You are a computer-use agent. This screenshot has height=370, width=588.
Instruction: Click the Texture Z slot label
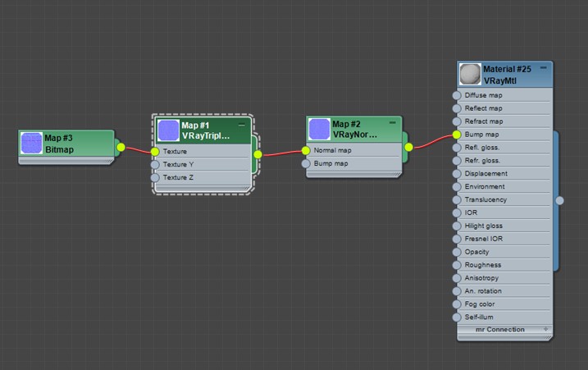178,177
